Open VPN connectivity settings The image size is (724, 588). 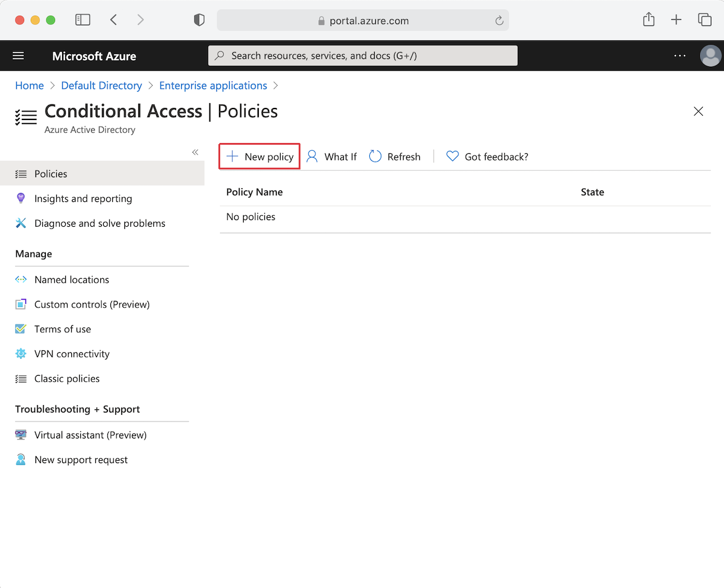tap(72, 353)
